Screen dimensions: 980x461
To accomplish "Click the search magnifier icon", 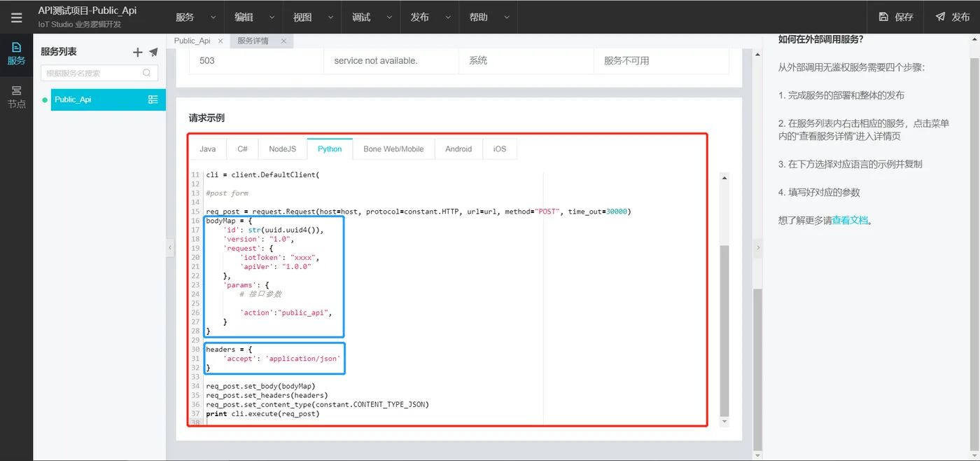I will (146, 73).
